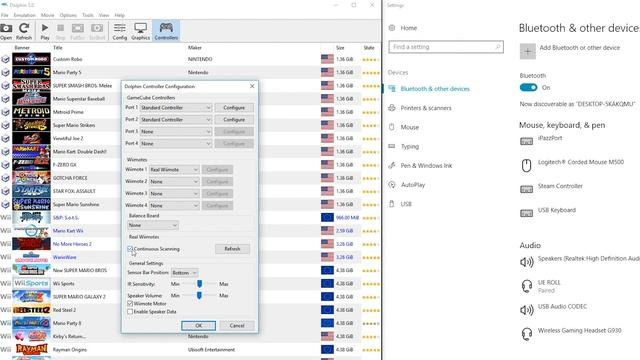This screenshot has width=640, height=360.
Task: Select the USB Audio CODEC speaker icon
Action: [527, 310]
